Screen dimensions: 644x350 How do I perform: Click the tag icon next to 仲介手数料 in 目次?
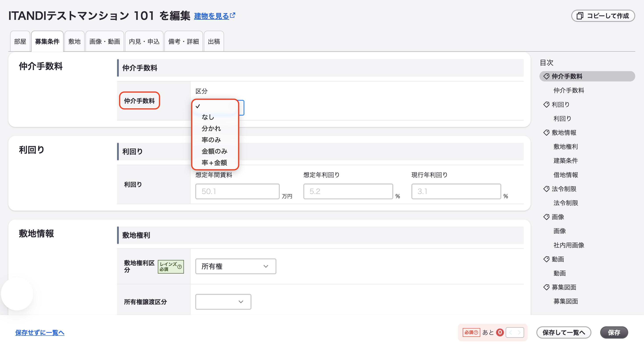[546, 76]
